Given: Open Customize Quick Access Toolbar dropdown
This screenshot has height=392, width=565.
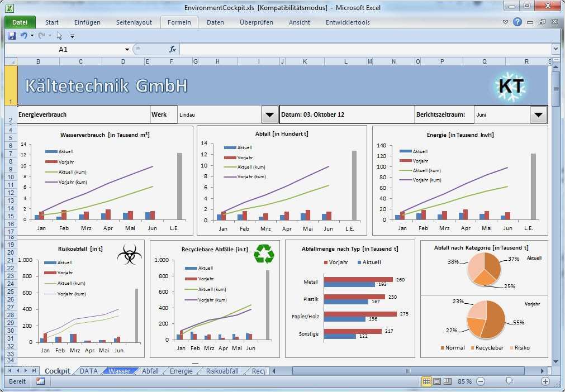Looking at the screenshot, I should [72, 36].
